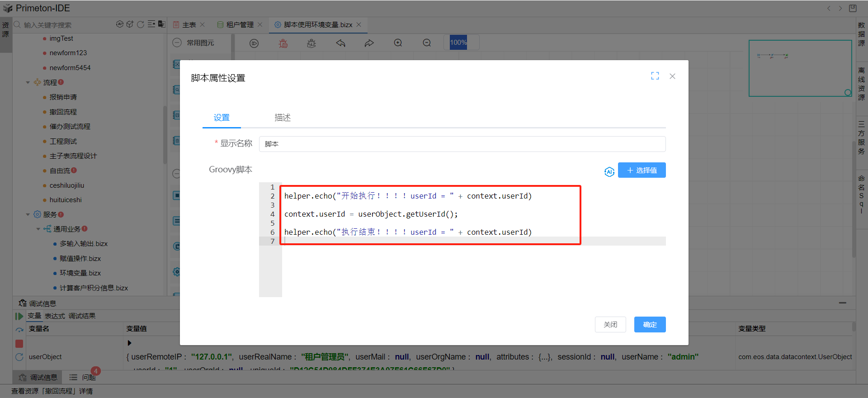868x398 pixels.
Task: Stop debugging with the red square
Action: (19, 344)
